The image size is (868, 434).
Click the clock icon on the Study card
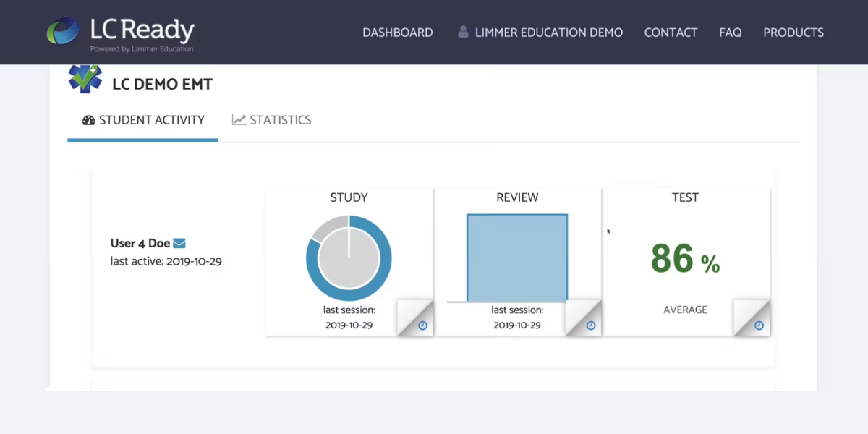point(422,325)
